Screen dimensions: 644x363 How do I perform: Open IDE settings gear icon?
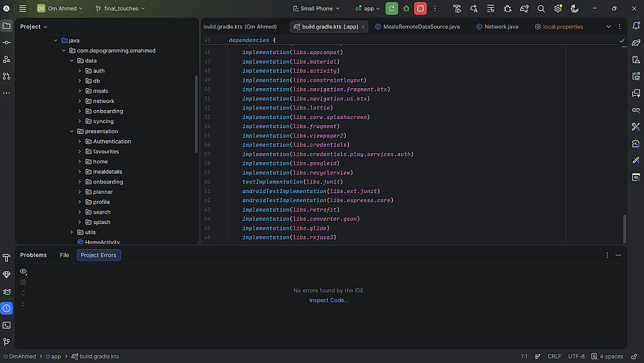pyautogui.click(x=558, y=8)
